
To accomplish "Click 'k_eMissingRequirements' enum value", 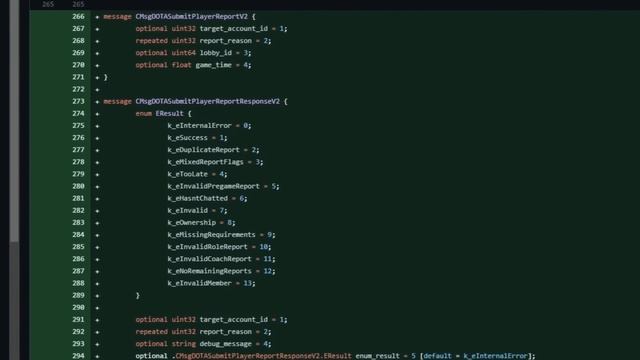I will (211, 235).
